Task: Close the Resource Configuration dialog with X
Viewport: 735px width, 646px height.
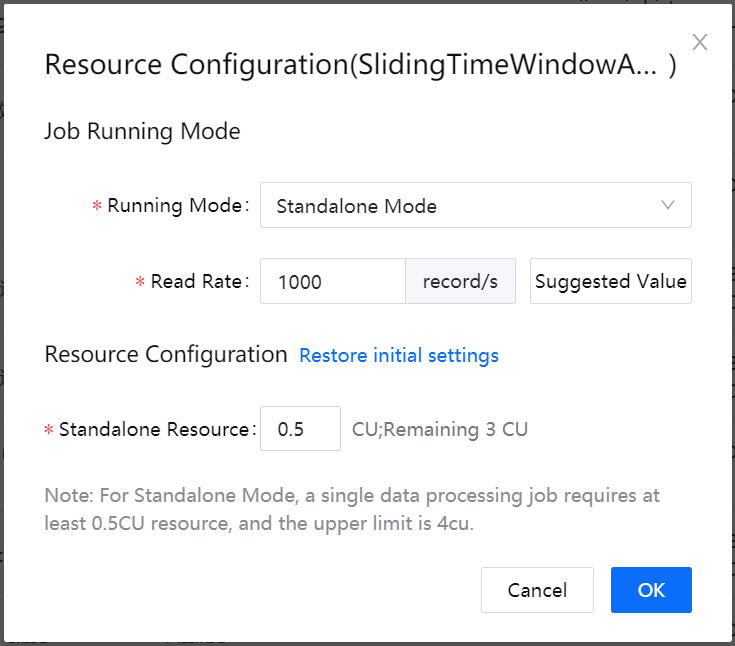Action: pyautogui.click(x=700, y=42)
